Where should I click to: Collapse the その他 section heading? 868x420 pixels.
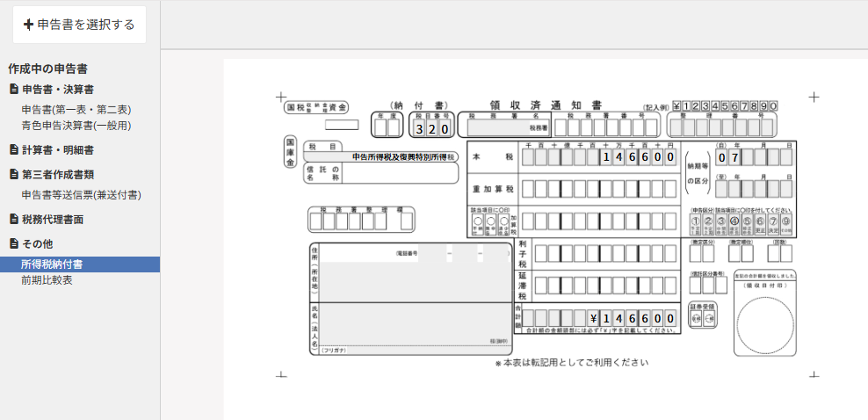[x=32, y=243]
